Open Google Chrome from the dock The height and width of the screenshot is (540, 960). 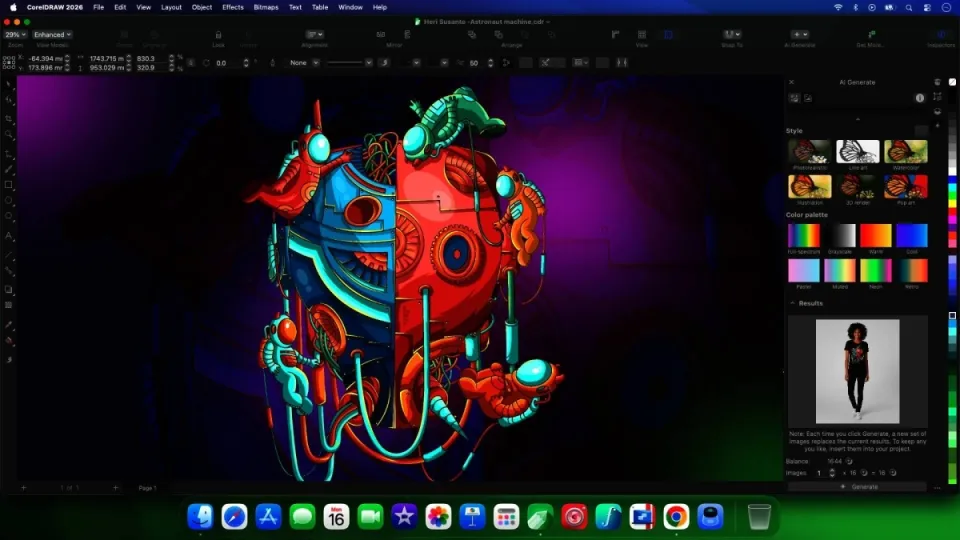click(x=677, y=517)
